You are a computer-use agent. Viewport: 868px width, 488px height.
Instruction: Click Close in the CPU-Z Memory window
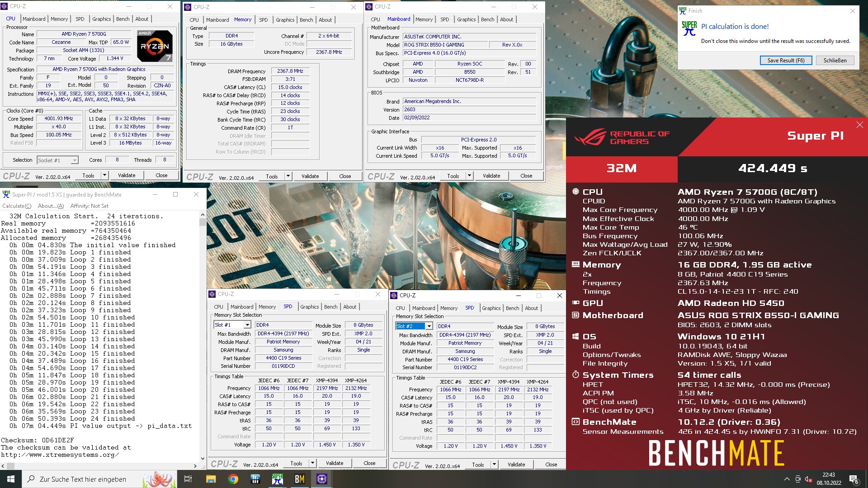[x=345, y=176]
